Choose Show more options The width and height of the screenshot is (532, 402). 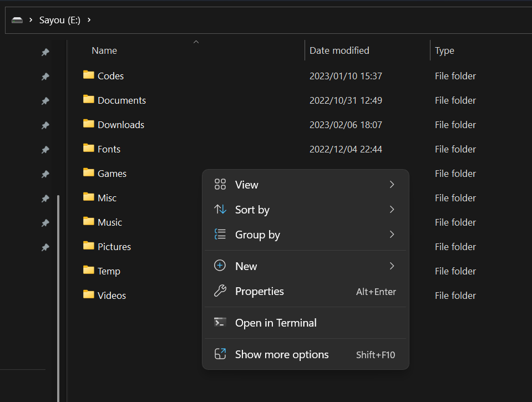[x=281, y=354]
